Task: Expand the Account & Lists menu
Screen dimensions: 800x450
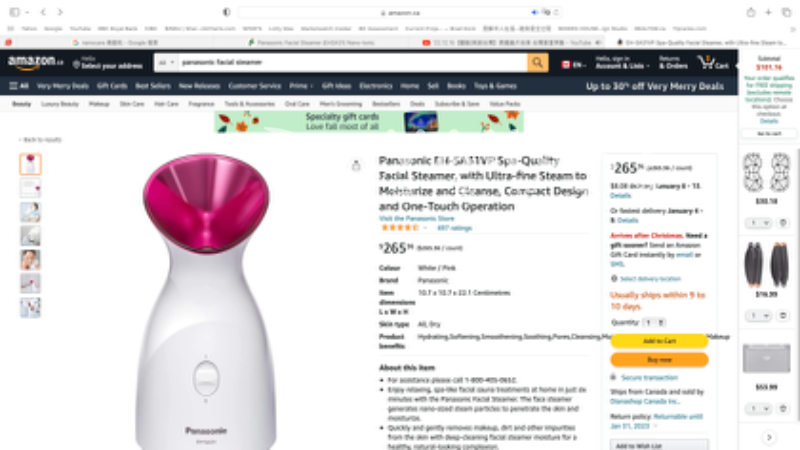Action: pos(622,63)
